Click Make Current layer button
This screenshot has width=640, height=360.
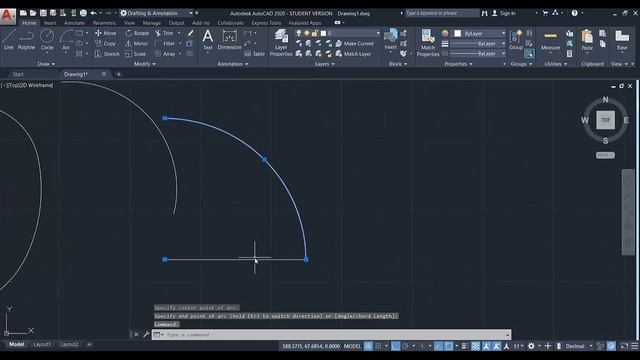(x=354, y=43)
